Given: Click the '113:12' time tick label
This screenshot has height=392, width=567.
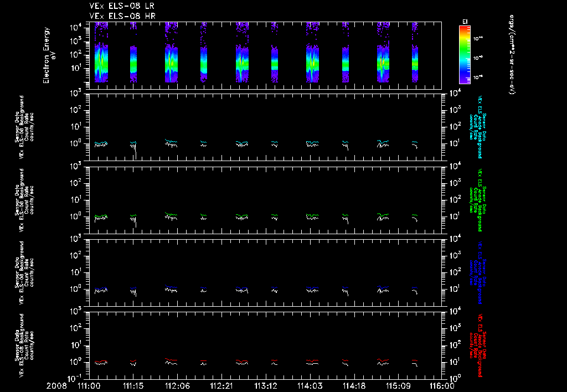Looking at the screenshot, I should click(x=266, y=386).
